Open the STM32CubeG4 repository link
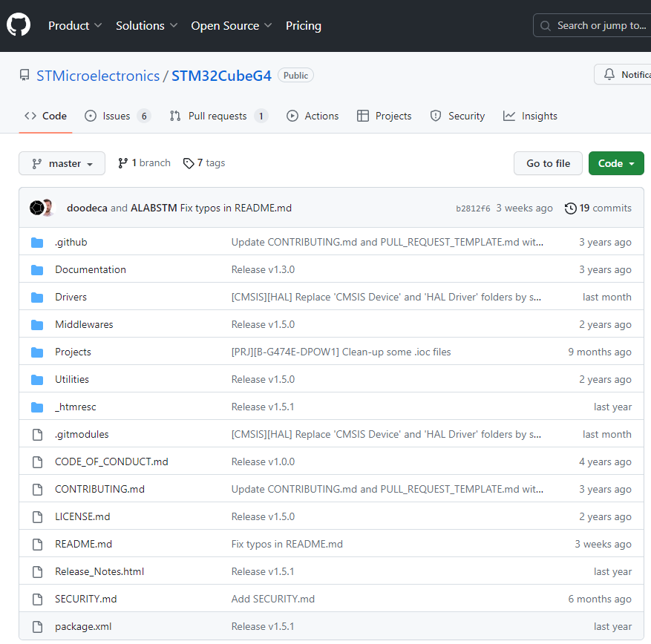This screenshot has width=651, height=644. (x=221, y=76)
